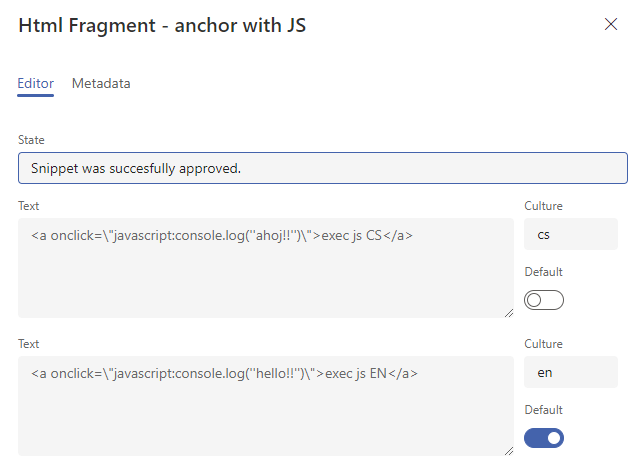Click the State field showing approval message

pyautogui.click(x=323, y=168)
